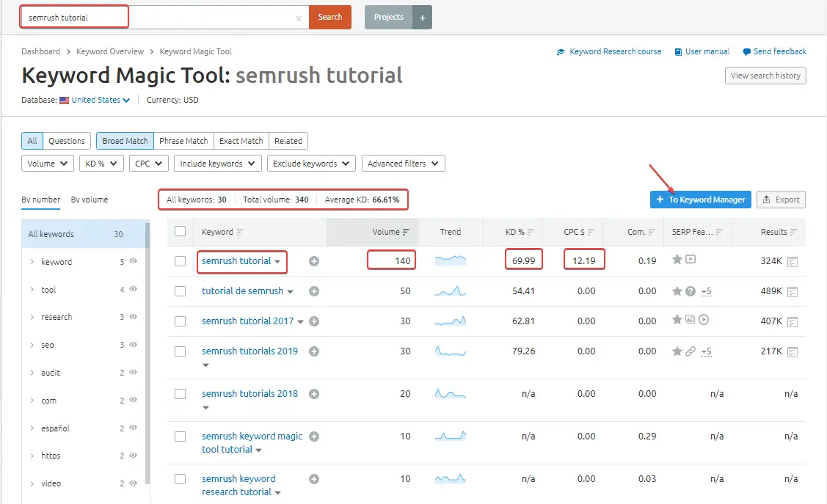Open the United States database dropdown

coord(95,99)
